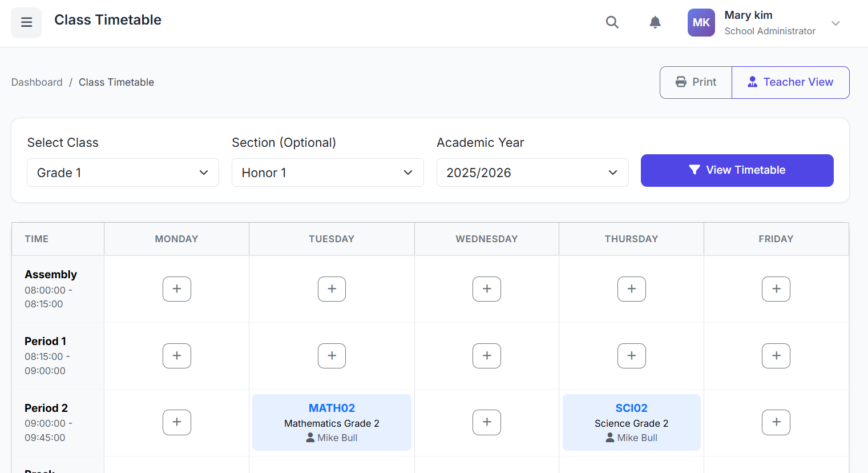
Task: Open the hamburger sidebar menu
Action: 26,23
